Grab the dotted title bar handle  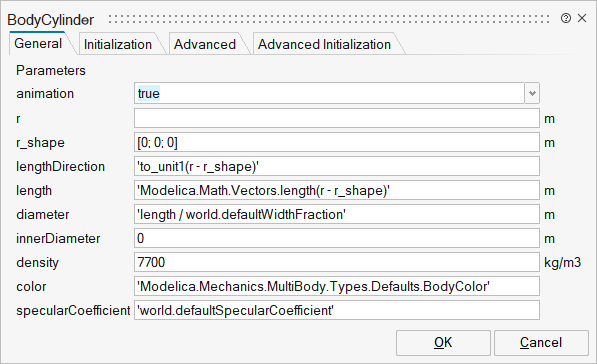pyautogui.click(x=329, y=19)
